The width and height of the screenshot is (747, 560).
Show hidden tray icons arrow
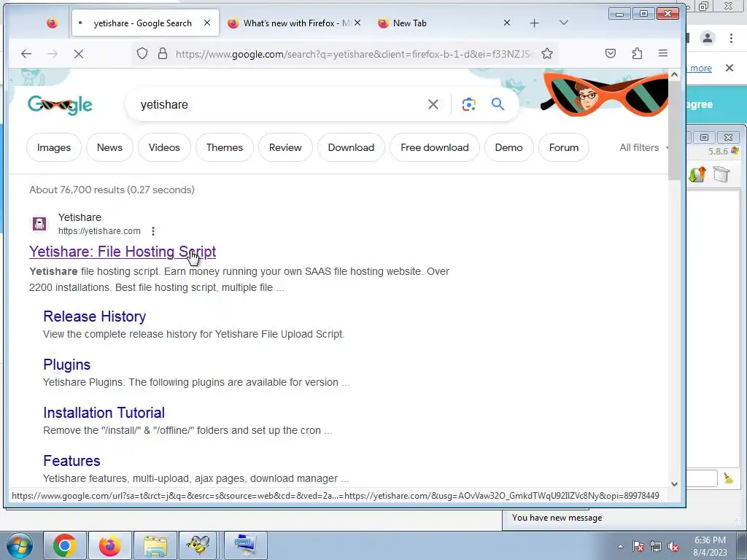620,546
